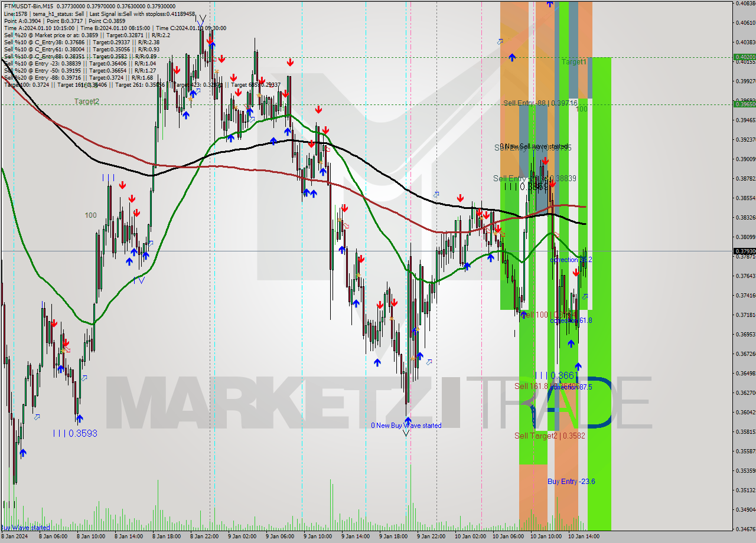
Task: Click the '8 Jan 22:00' time axis label
Action: 204,537
